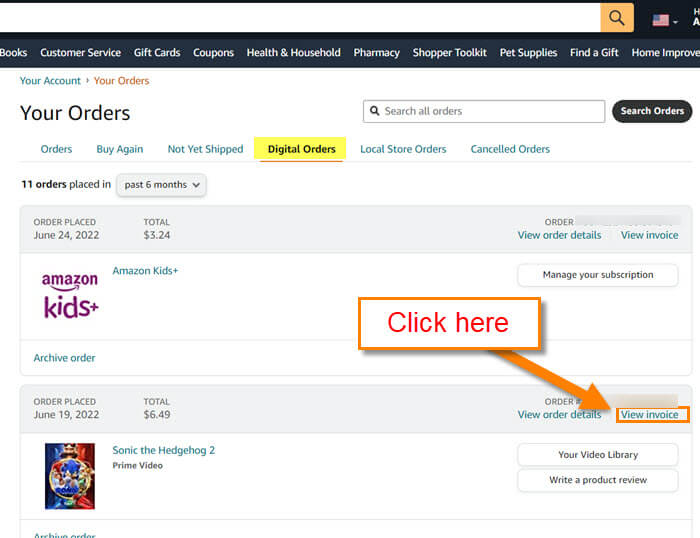Open the US flag language selector
The width and height of the screenshot is (700, 538).
(665, 21)
